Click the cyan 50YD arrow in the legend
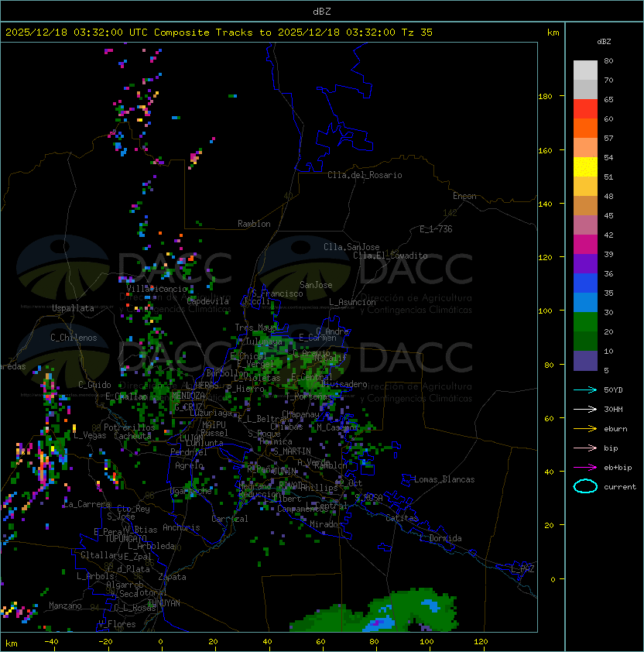 (x=585, y=389)
